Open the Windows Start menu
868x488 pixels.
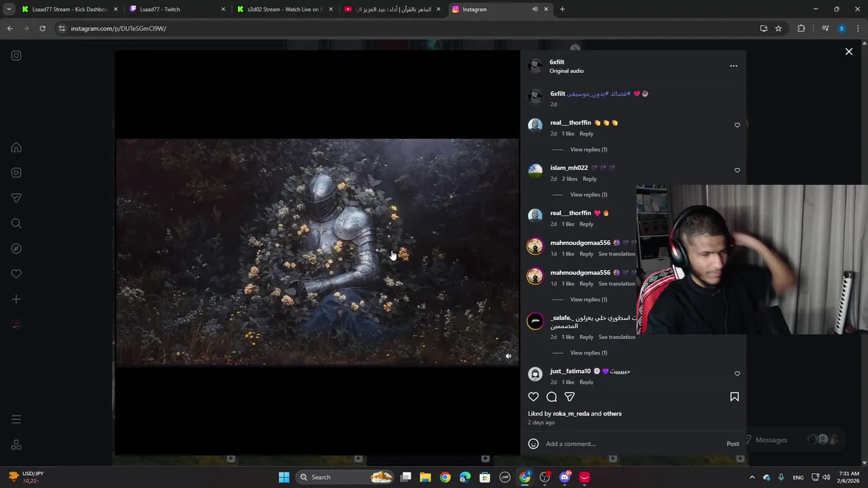pos(284,477)
